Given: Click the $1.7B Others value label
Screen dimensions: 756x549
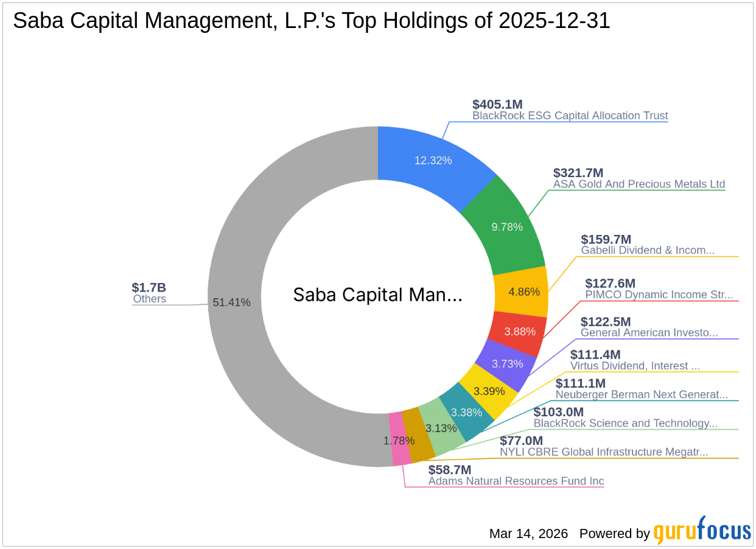Looking at the screenshot, I should point(150,287).
